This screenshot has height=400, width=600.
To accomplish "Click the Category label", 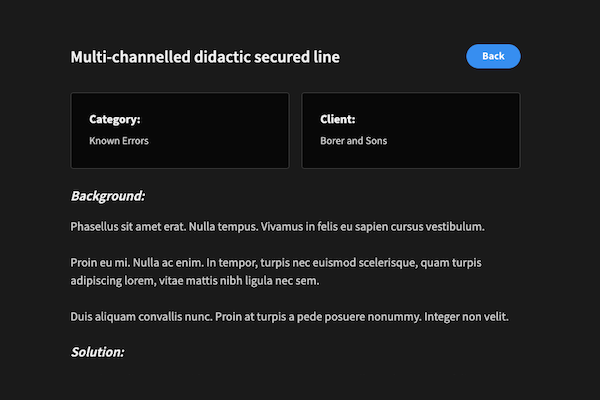I will pos(113,119).
